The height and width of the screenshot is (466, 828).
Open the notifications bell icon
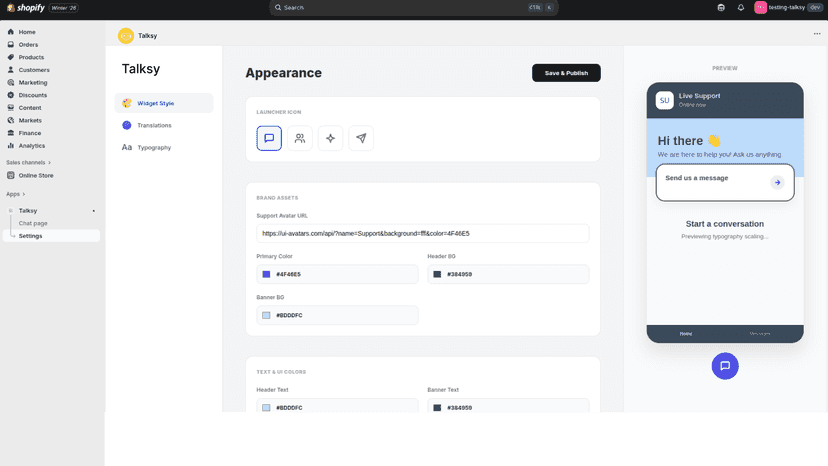point(740,7)
